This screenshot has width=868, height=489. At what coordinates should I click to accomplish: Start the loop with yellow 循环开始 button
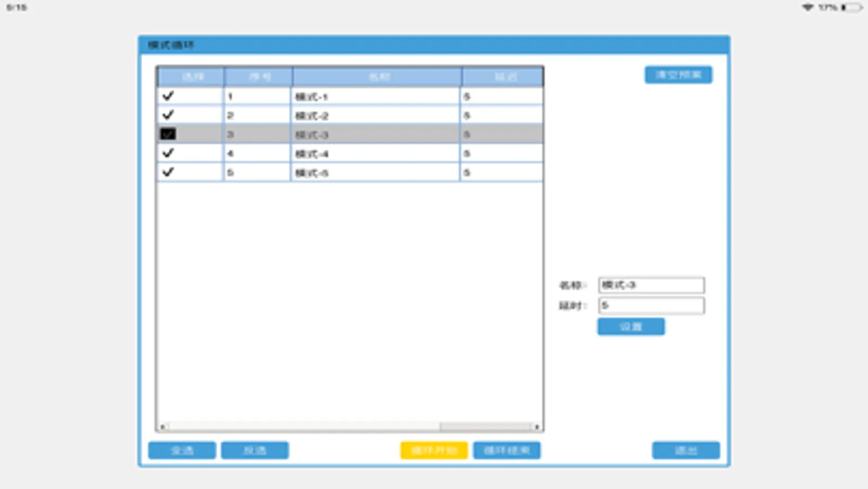point(434,450)
